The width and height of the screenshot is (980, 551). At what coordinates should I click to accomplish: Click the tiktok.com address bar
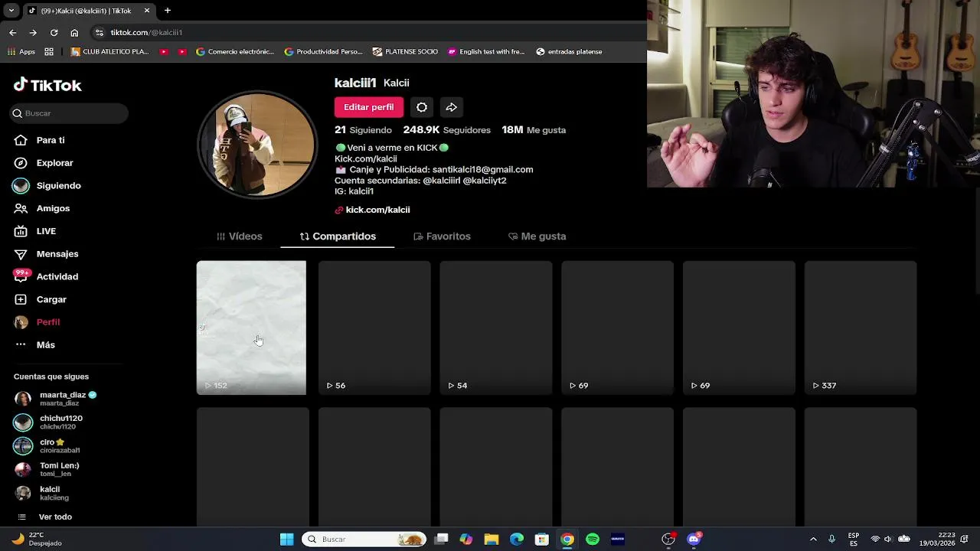[x=367, y=32]
